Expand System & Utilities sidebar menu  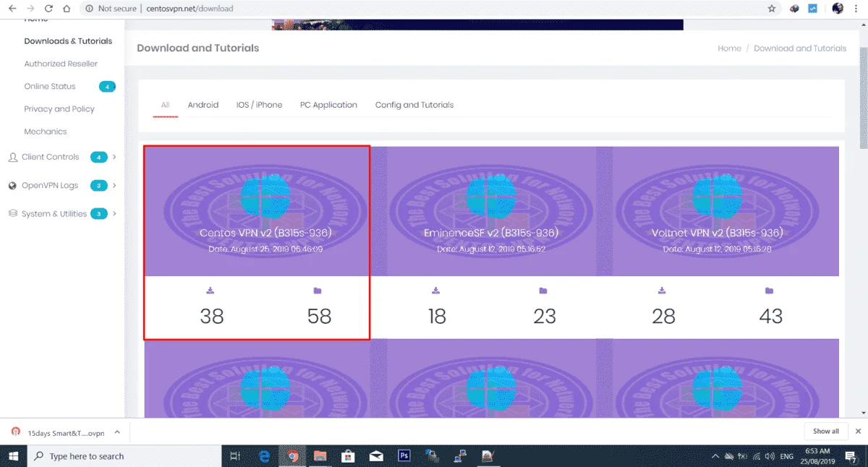point(62,214)
